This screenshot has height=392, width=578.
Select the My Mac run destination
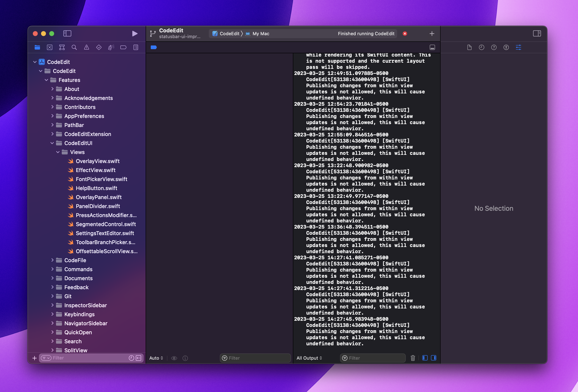(x=260, y=34)
